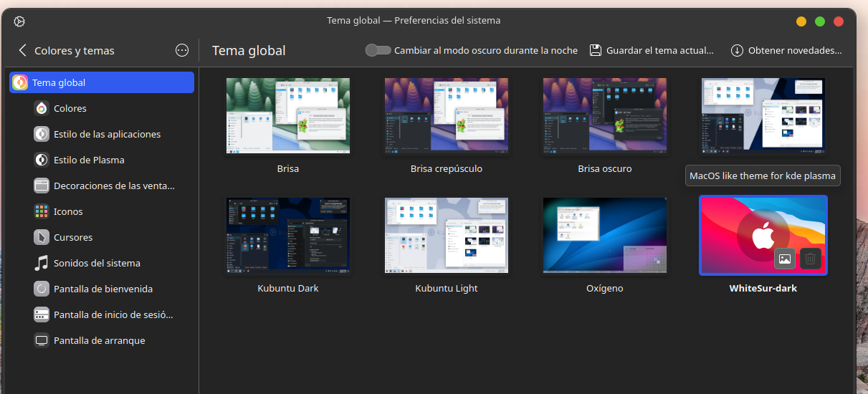868x394 pixels.
Task: Click Guardar el tema actual button
Action: point(652,50)
